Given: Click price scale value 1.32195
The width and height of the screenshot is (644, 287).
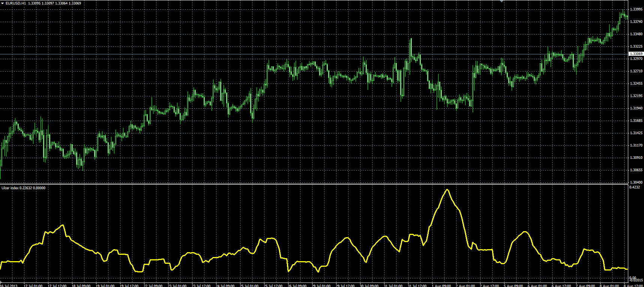Looking at the screenshot, I should pos(636,96).
